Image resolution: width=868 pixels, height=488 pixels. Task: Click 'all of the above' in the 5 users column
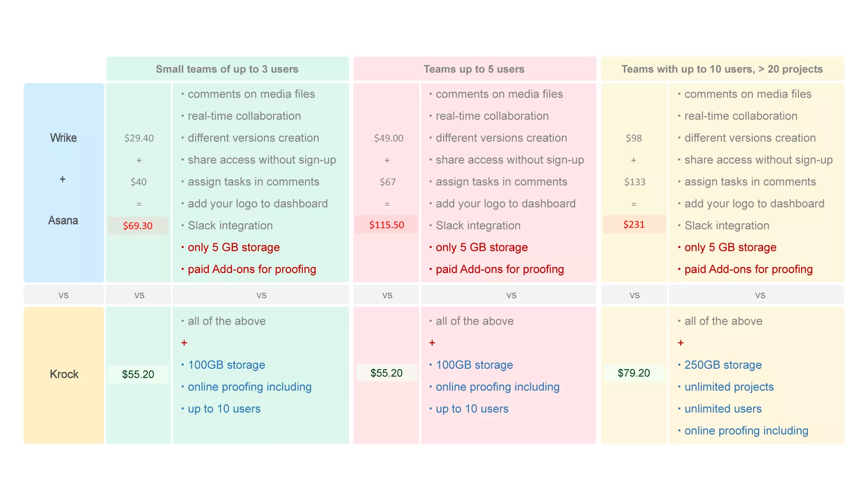475,321
